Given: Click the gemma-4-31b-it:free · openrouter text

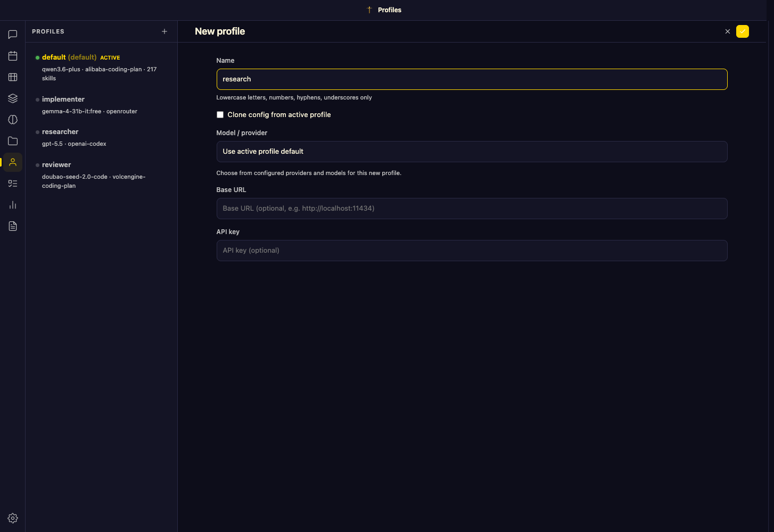Looking at the screenshot, I should (89, 111).
